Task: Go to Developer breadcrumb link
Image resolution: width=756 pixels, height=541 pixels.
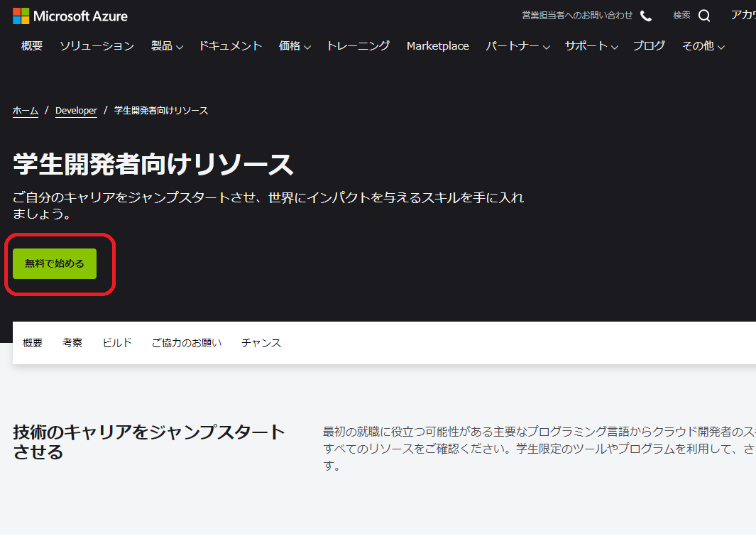Action: (76, 111)
